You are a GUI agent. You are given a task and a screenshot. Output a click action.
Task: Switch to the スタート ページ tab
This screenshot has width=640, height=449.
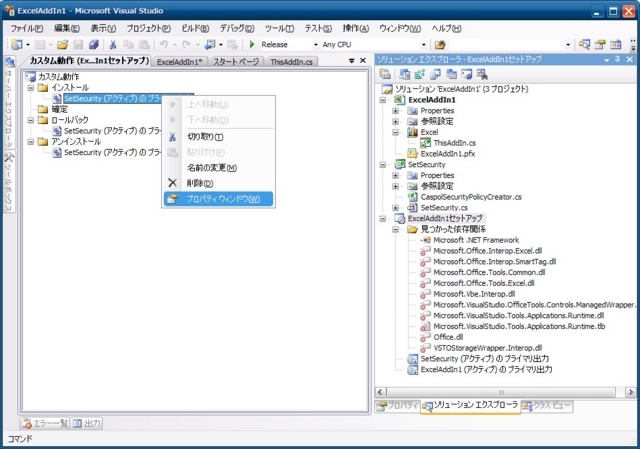coord(236,62)
